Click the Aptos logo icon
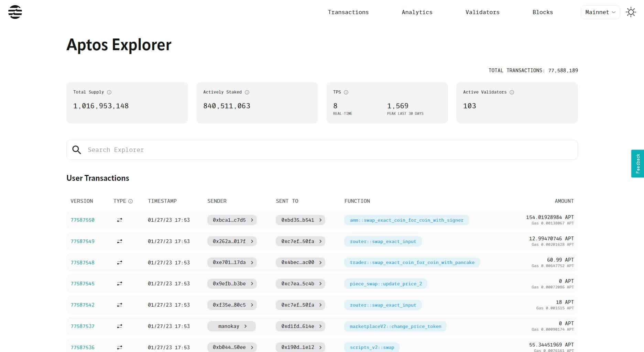Screen dimensions: 644x352 pyautogui.click(x=15, y=12)
